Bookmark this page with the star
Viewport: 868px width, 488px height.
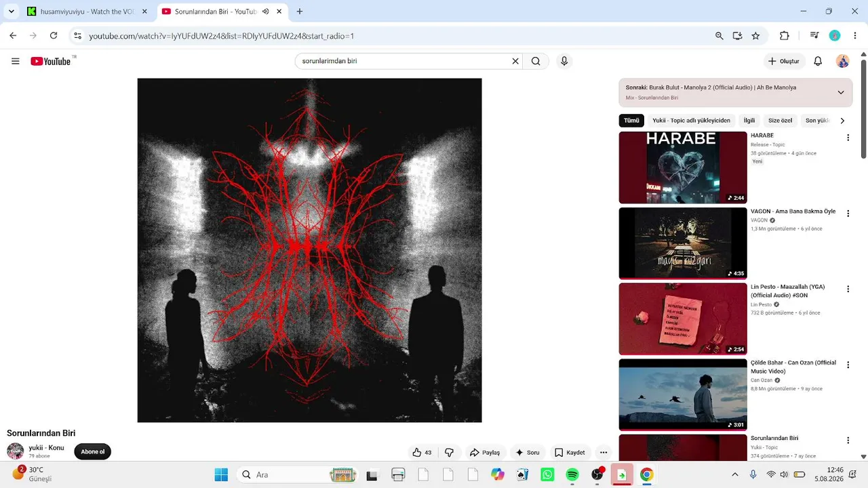coord(755,36)
